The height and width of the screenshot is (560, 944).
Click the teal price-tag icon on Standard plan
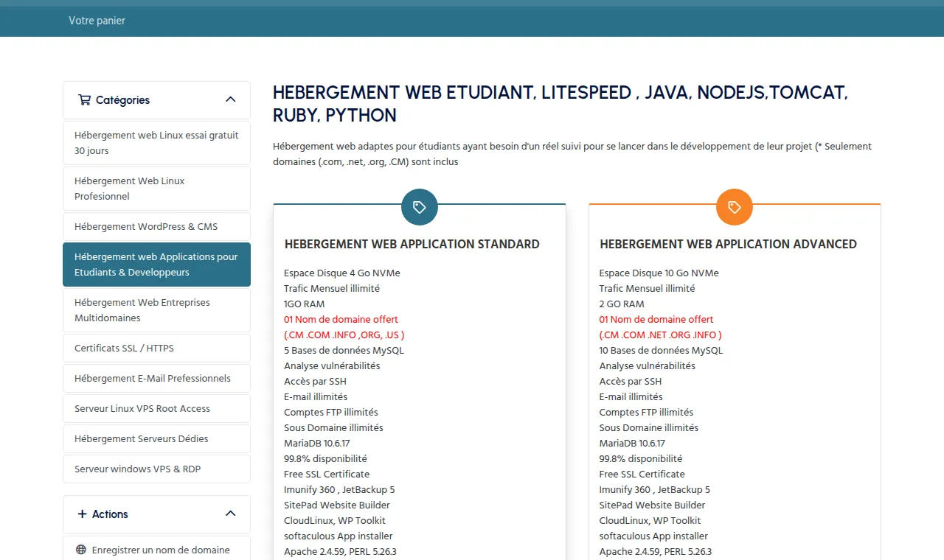[x=420, y=207]
